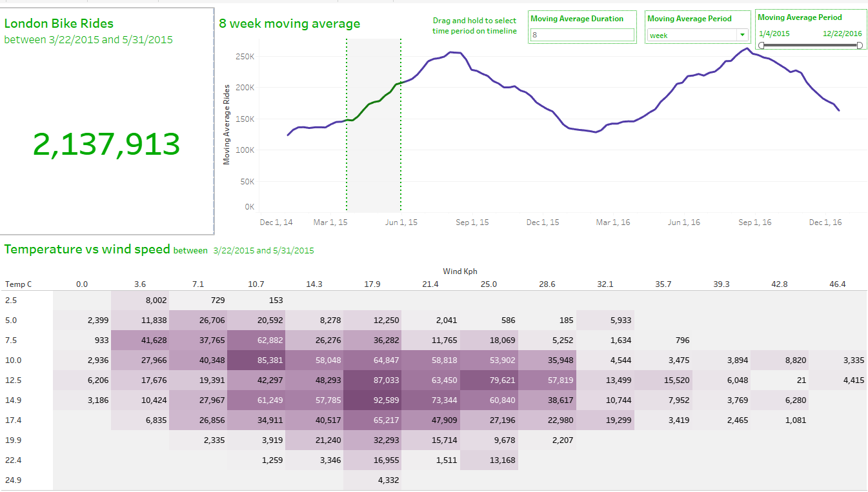Select the 12/22/2016 slider end date
Screen dimensions: 868x492
(842, 34)
